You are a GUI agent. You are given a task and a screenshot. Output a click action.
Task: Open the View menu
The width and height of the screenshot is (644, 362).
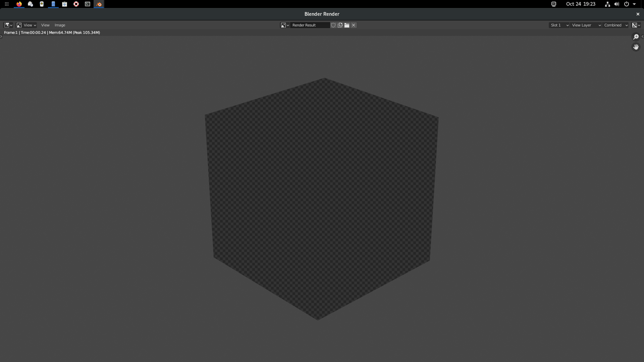(45, 25)
